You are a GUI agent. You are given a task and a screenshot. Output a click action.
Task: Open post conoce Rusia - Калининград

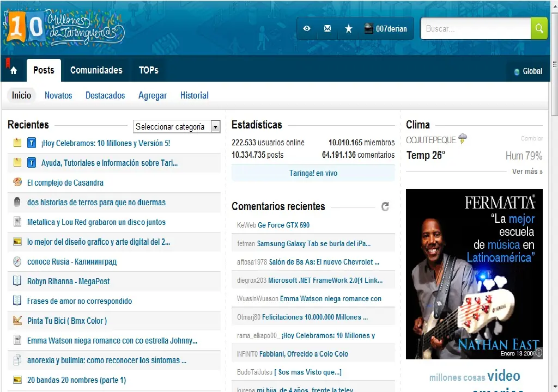point(72,261)
